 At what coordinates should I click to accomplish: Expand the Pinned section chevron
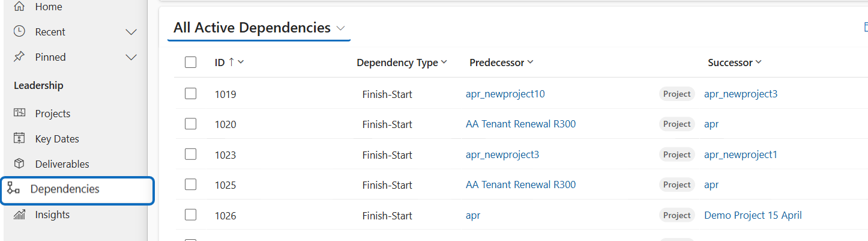tap(131, 57)
